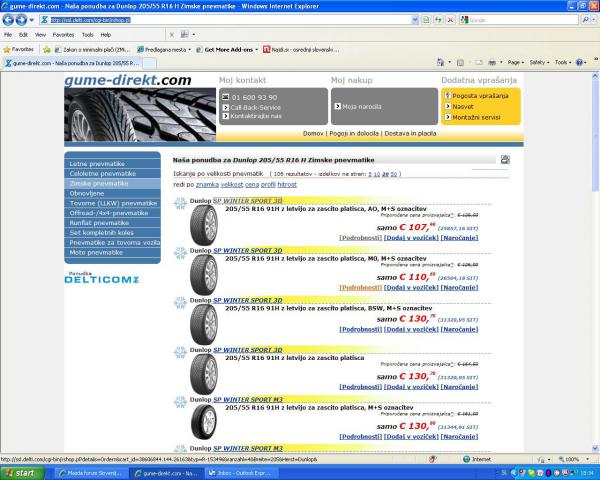Click the Stop loading red X icon

pyautogui.click(x=451, y=20)
